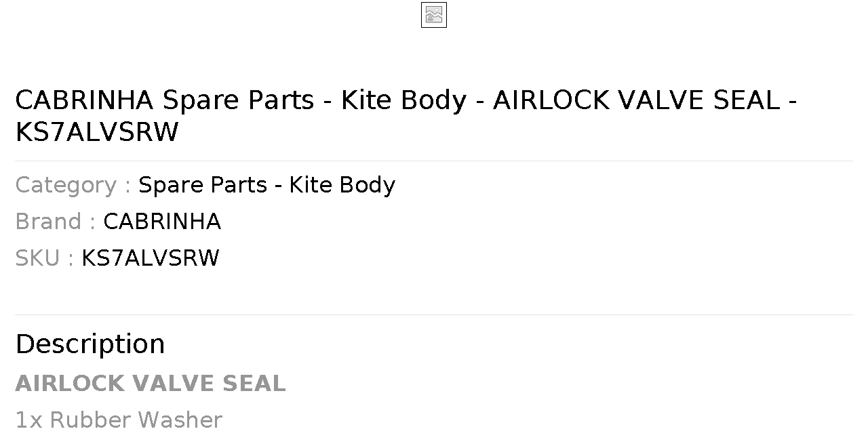Click the 1x Rubber Washer description line

point(119,420)
